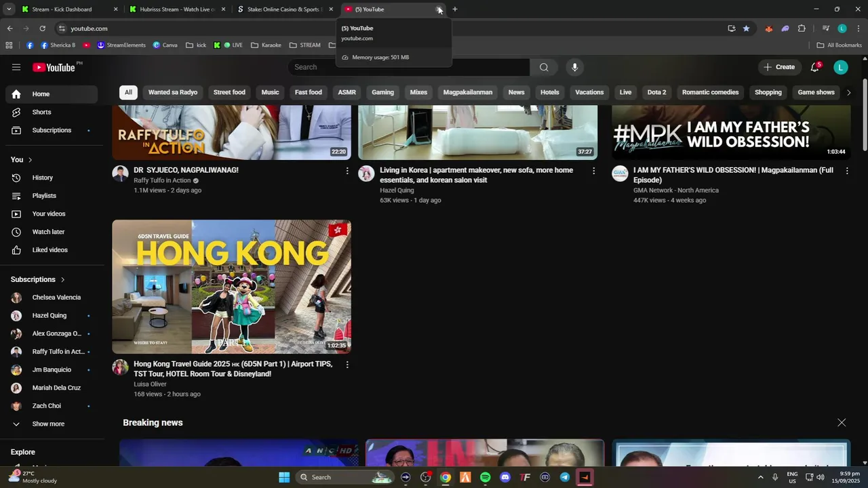
Task: Show hidden taskbar tray icons
Action: [760, 477]
